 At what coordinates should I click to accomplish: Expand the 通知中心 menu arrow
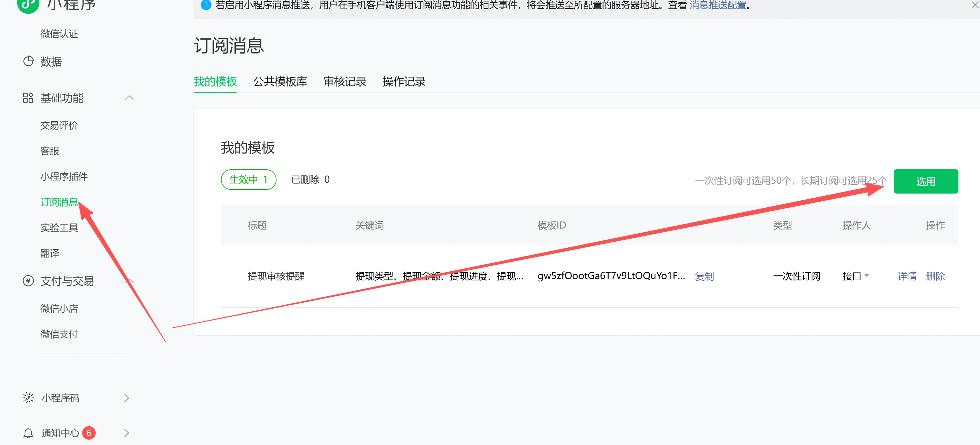[127, 433]
